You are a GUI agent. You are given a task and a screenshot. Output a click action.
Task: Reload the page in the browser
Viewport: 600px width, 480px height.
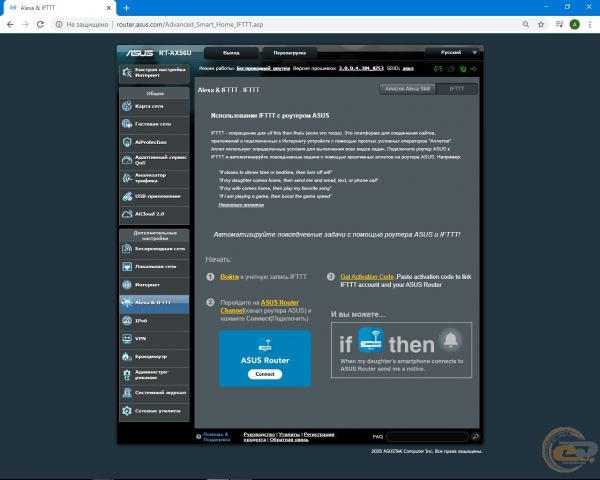tap(40, 24)
